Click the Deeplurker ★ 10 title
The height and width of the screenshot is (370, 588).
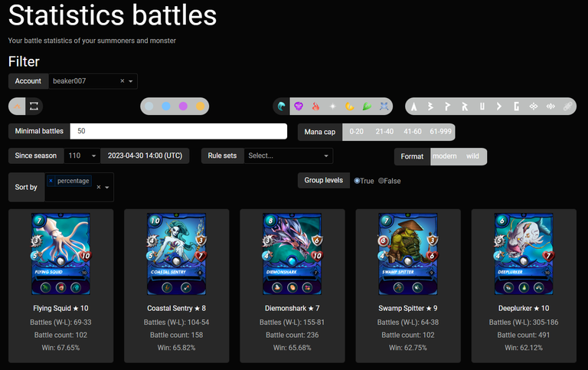pyautogui.click(x=524, y=309)
